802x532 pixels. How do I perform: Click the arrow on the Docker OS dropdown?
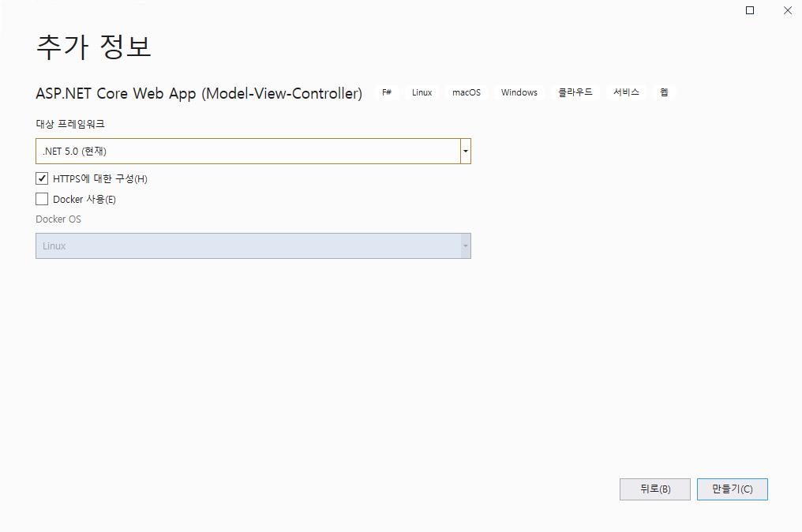tap(466, 245)
